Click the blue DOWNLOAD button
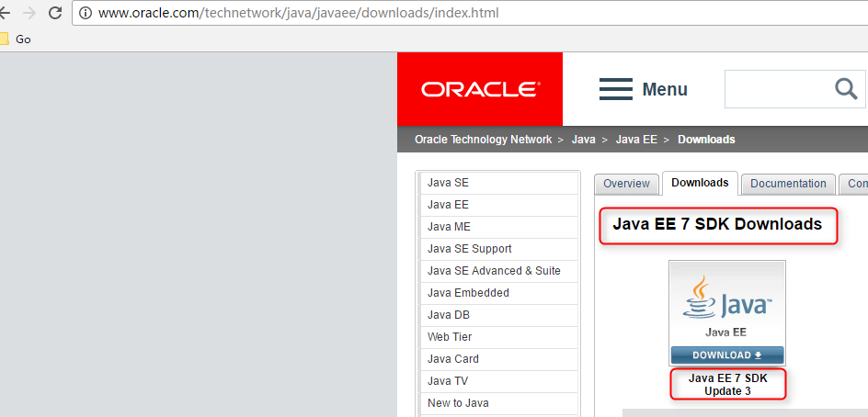 pos(726,355)
